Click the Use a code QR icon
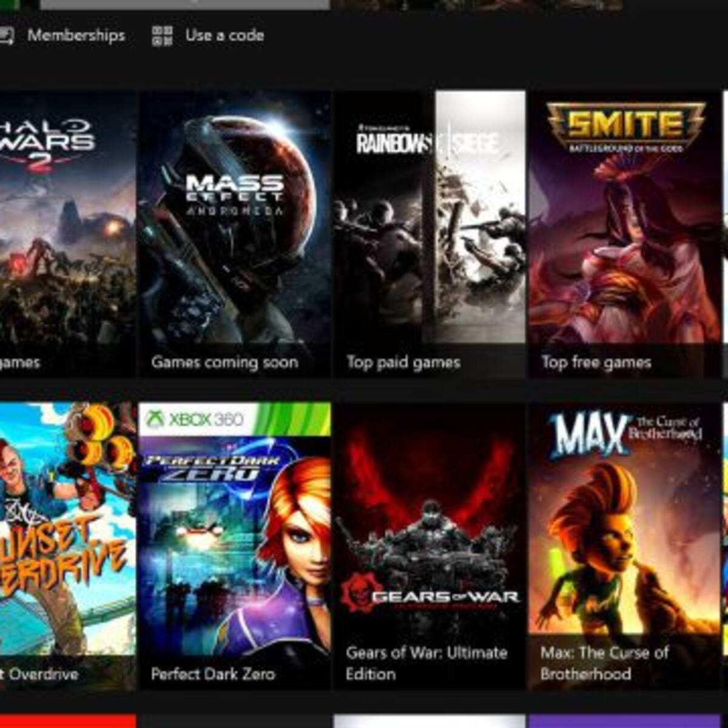Viewport: 728px width, 728px height. (x=162, y=36)
